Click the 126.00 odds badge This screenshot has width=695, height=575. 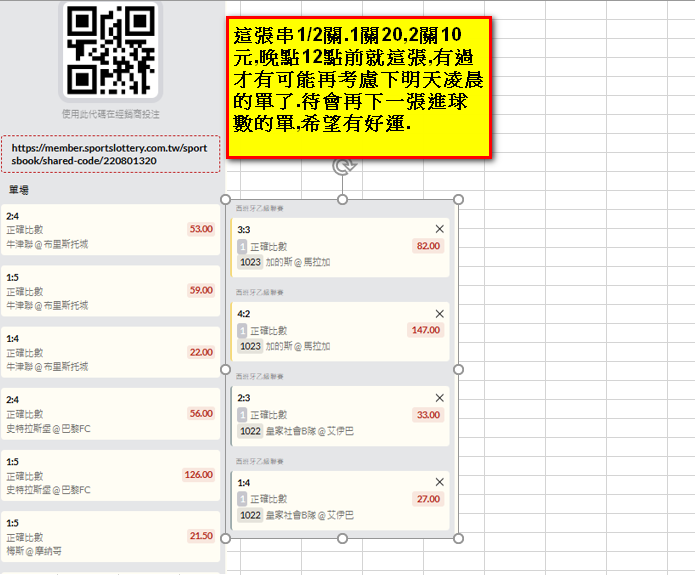199,474
